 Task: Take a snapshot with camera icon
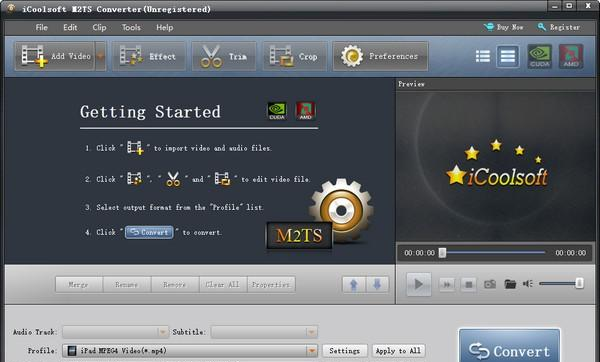[x=490, y=284]
